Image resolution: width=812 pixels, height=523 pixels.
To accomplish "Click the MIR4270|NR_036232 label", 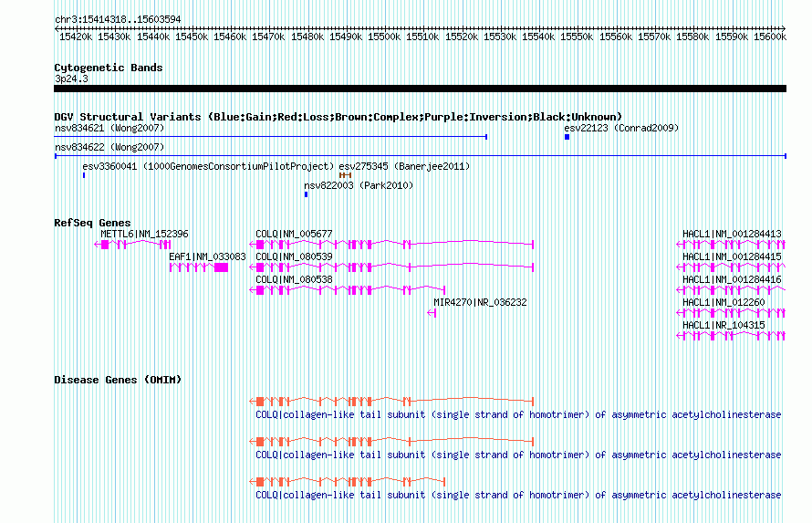I will coord(481,302).
